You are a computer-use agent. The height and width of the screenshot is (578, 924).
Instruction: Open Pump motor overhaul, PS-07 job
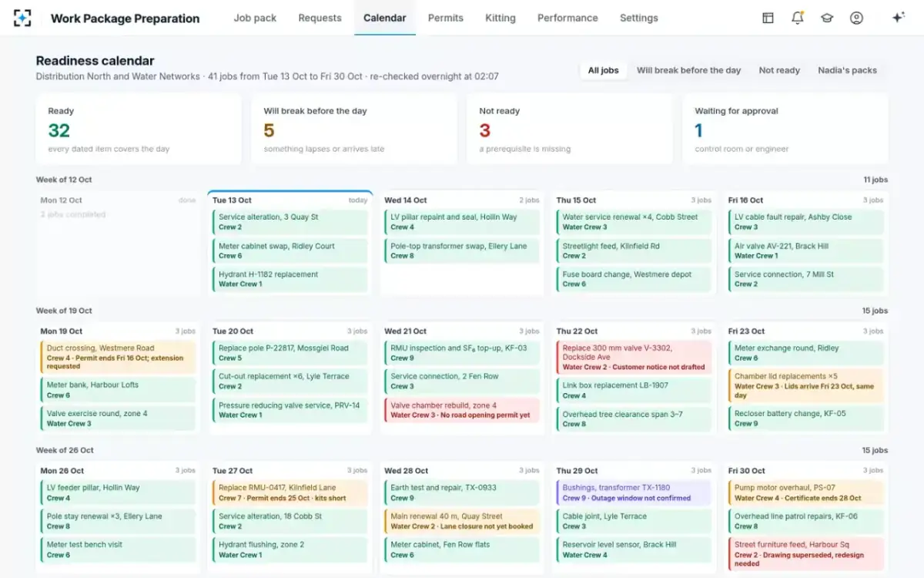(806, 492)
